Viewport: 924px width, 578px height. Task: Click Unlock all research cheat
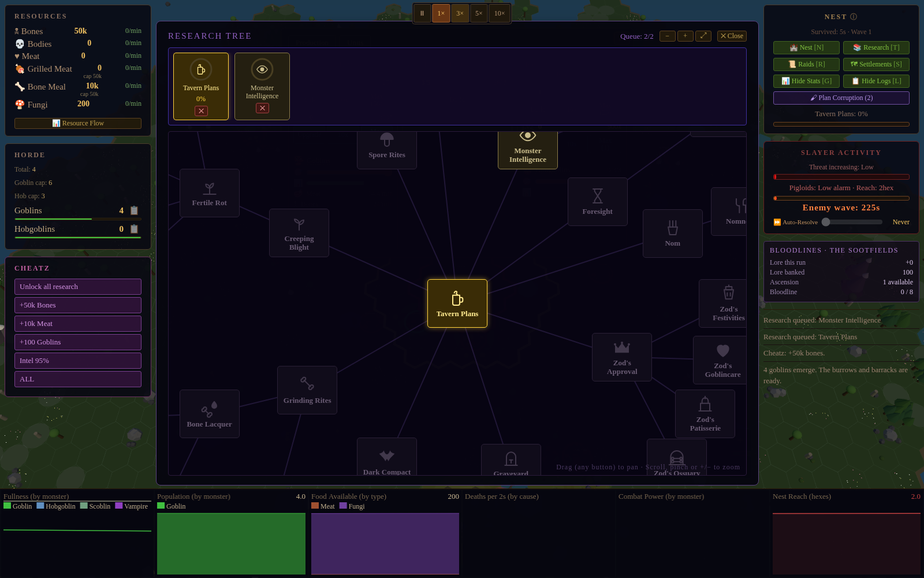(78, 287)
